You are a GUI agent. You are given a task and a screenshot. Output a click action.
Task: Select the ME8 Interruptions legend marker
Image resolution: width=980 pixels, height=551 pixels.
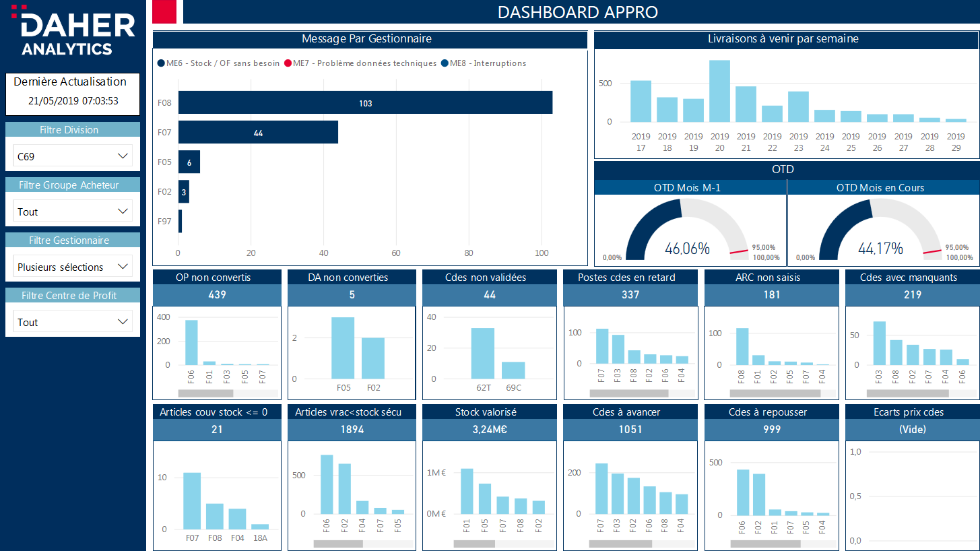point(445,63)
